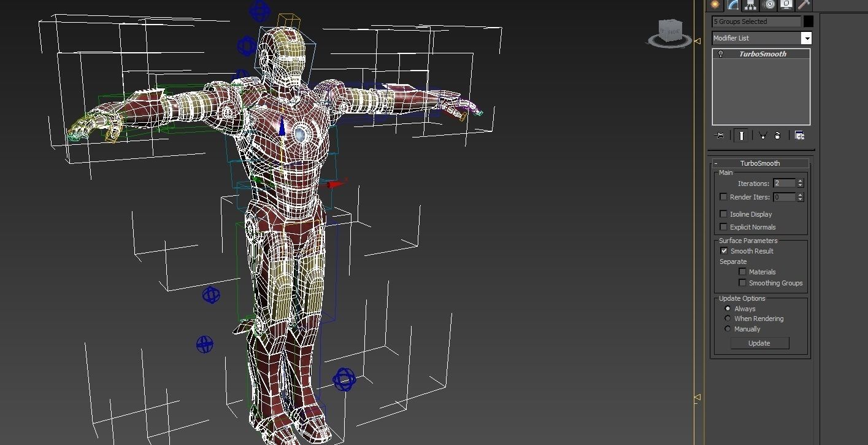Click the Iterations value field
This screenshot has height=445, width=868.
point(784,183)
